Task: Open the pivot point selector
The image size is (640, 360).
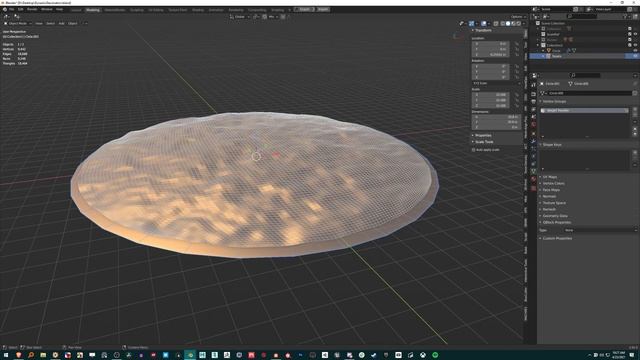Action: pyautogui.click(x=256, y=17)
